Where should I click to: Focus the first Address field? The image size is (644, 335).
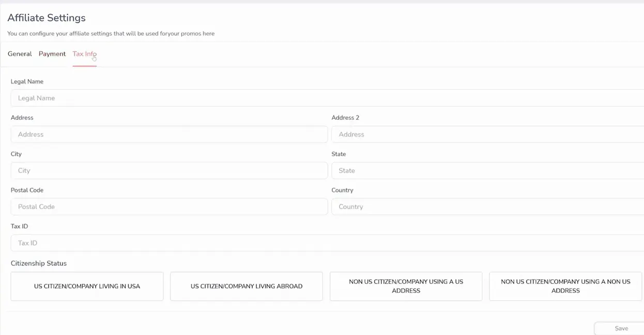point(169,134)
